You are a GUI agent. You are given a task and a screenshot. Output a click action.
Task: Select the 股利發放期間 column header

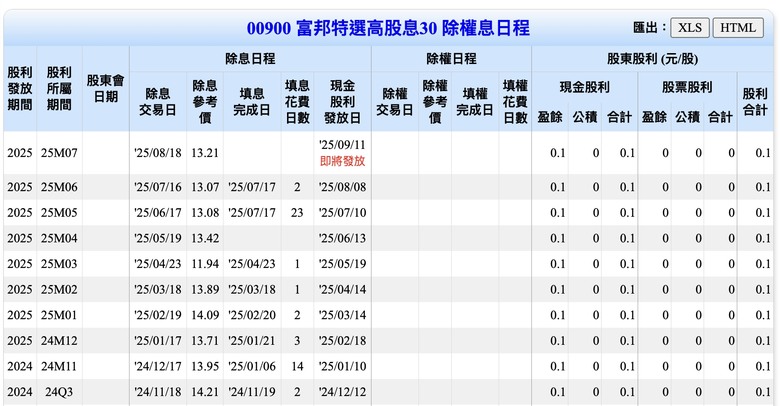tap(20, 88)
